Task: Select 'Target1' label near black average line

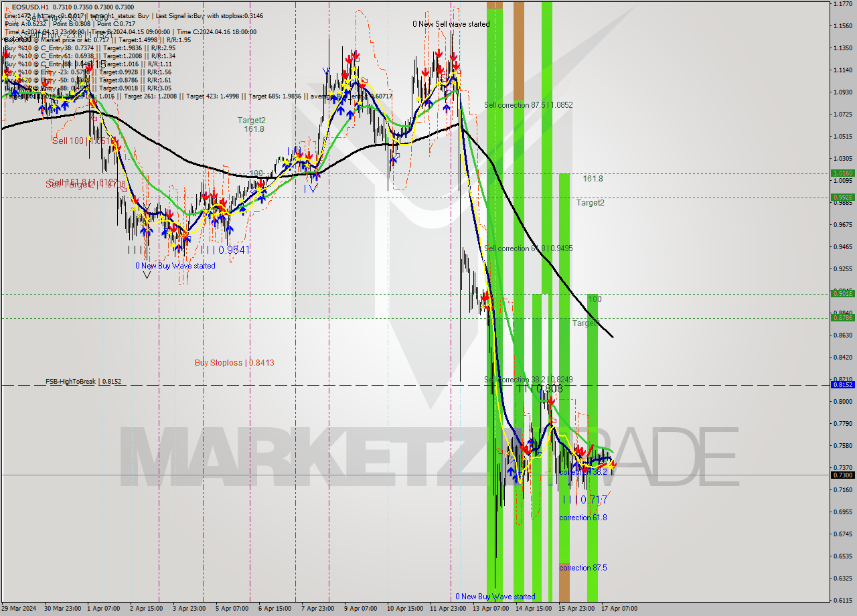Action: coord(585,323)
